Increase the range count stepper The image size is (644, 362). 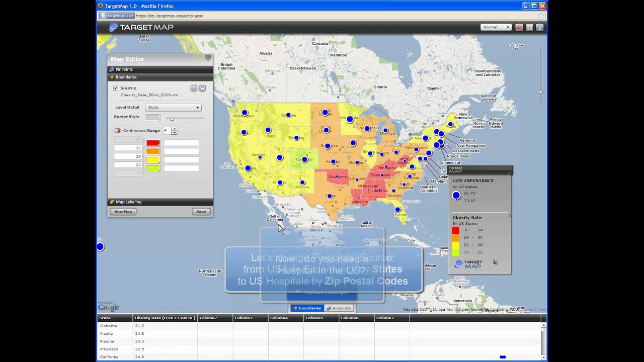(x=175, y=129)
